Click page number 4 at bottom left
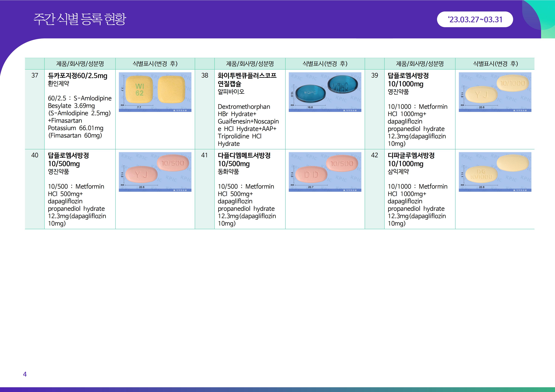This screenshot has width=555, height=392. pyautogui.click(x=25, y=374)
